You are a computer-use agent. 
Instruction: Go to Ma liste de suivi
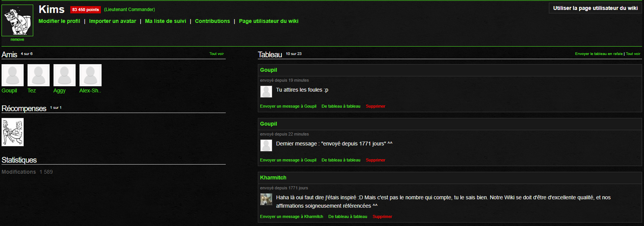pos(165,21)
